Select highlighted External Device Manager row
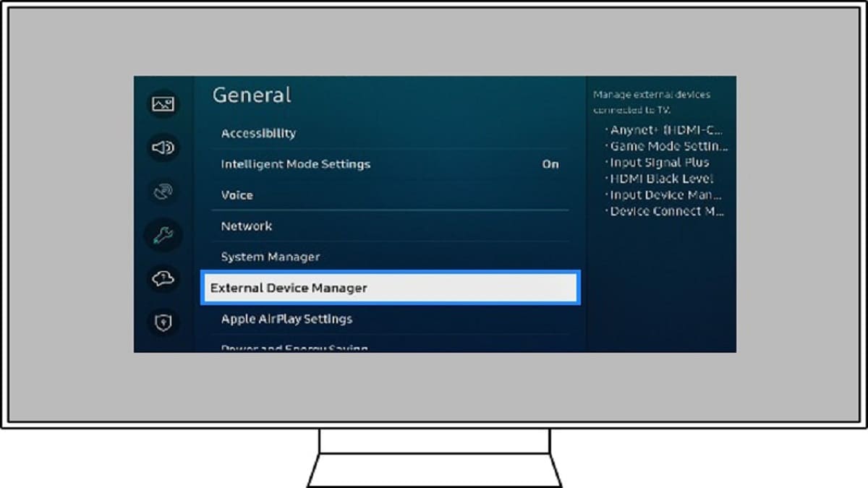Screen dimensions: 868x488 click(x=390, y=288)
